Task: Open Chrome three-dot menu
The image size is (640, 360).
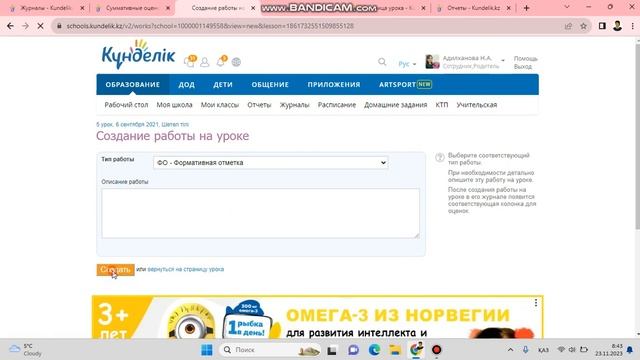Action: 633,26
